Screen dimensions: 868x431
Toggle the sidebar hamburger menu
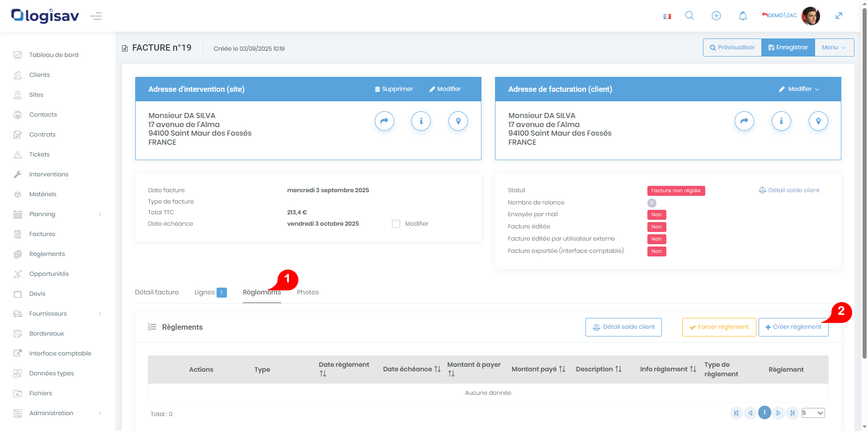pyautogui.click(x=96, y=16)
